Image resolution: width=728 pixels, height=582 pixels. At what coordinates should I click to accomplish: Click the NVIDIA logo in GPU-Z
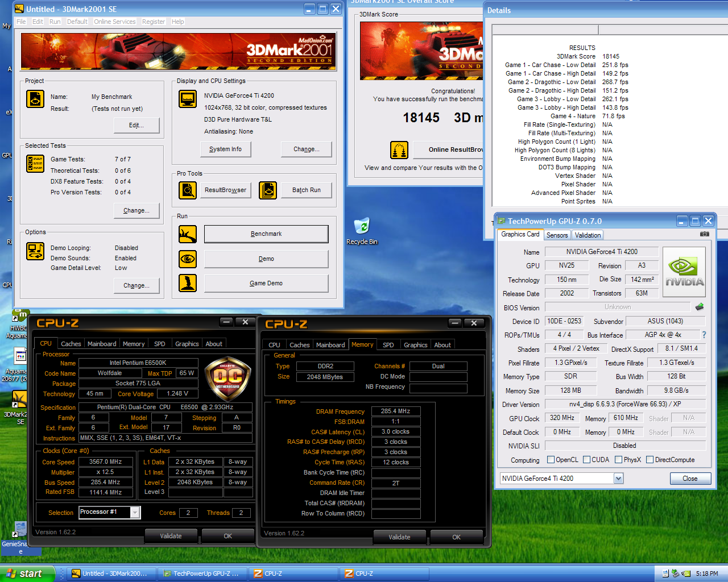point(684,272)
